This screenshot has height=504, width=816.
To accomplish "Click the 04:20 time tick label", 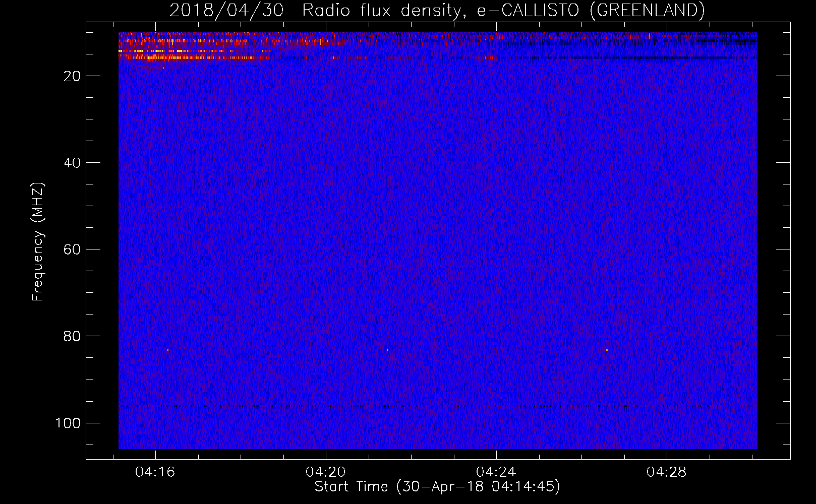I will [326, 472].
